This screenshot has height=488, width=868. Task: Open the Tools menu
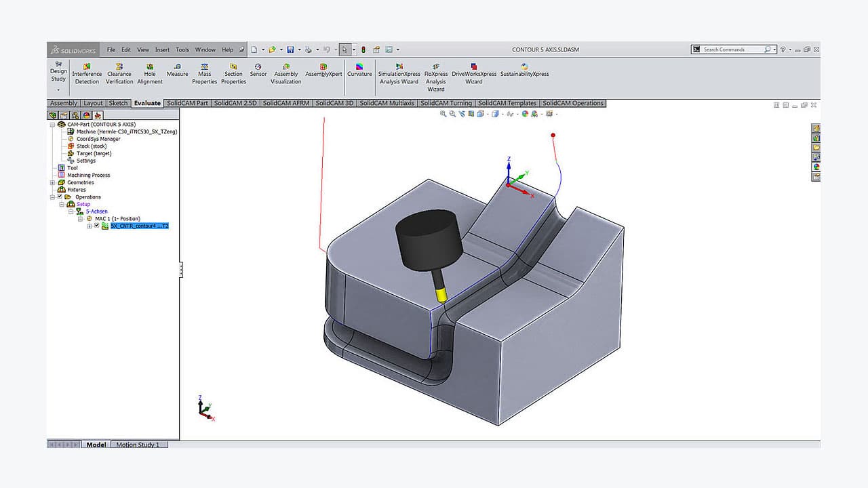[x=182, y=49]
